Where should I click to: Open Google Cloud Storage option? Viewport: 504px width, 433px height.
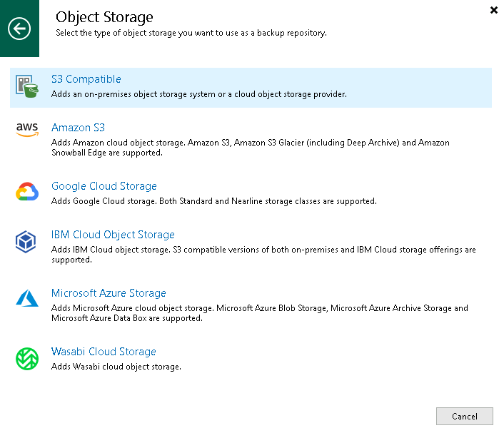pos(104,186)
